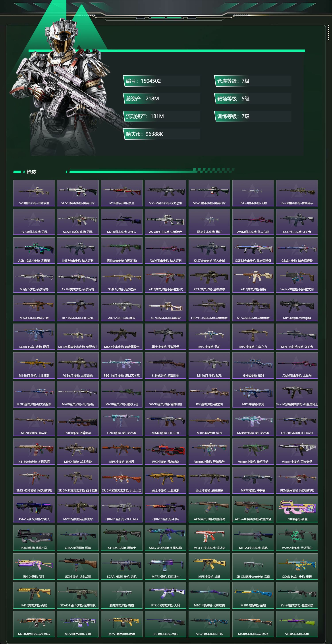Click the P90冲锋枪-紧急戒备 red skin

click(166, 452)
